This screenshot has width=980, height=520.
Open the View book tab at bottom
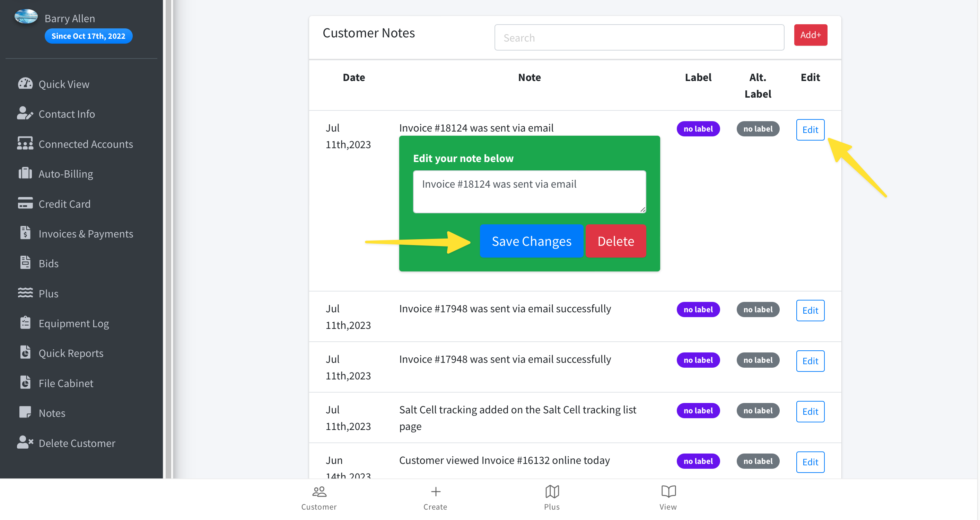coord(668,498)
